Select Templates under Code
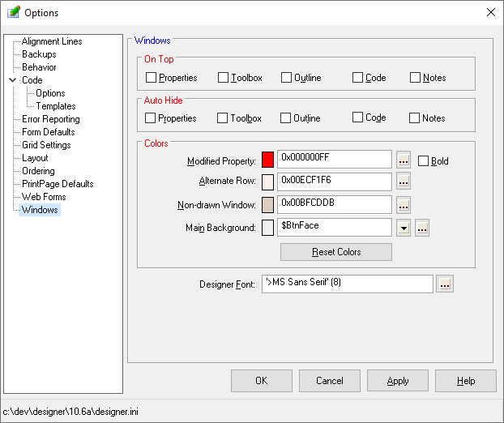The height and width of the screenshot is (423, 504). coord(55,106)
